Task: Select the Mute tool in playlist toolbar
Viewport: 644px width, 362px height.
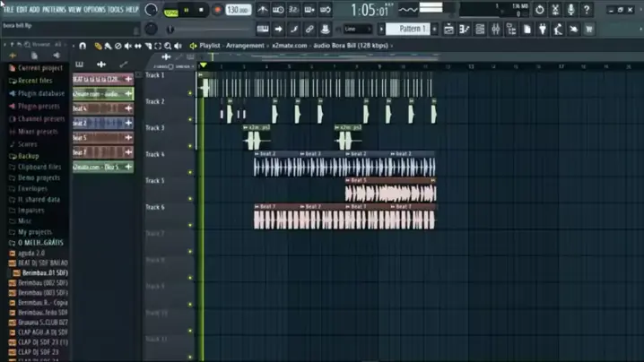Action: click(131, 46)
